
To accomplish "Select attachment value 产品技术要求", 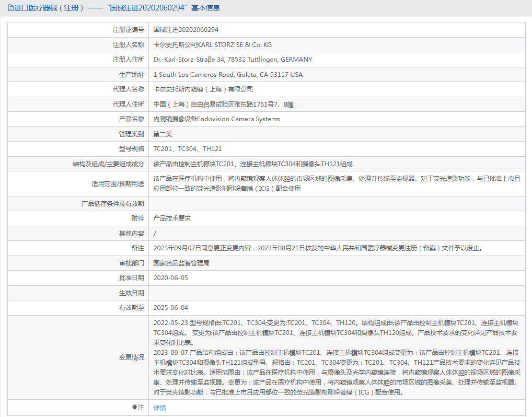I will coord(172,218).
